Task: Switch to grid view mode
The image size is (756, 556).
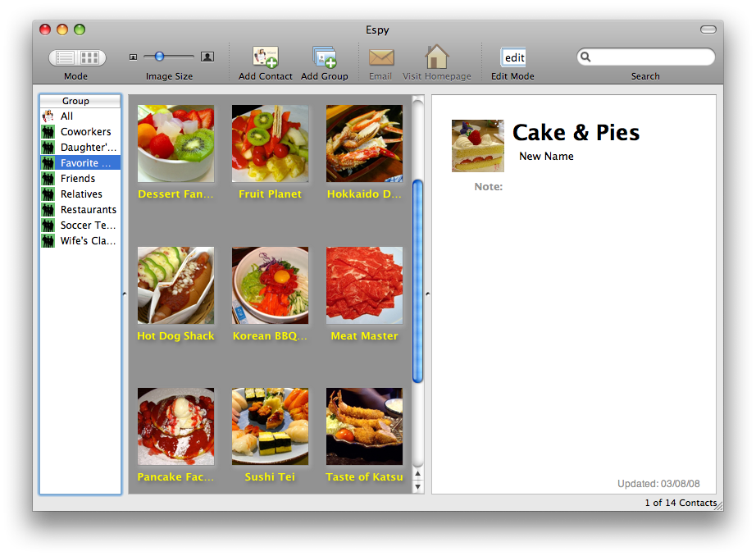Action: [91, 58]
